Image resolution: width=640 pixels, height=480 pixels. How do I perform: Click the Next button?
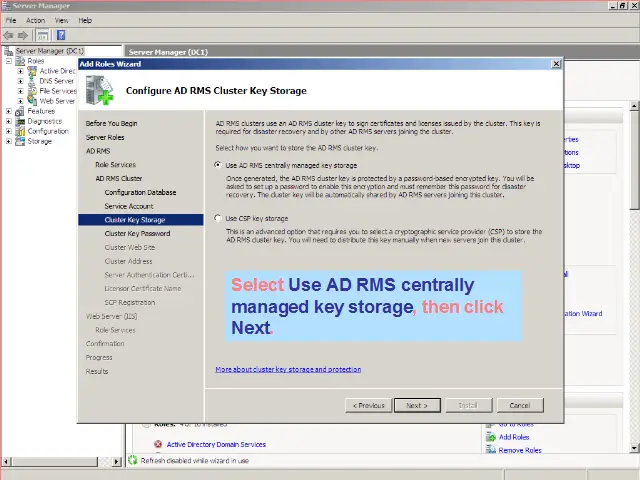click(x=417, y=405)
